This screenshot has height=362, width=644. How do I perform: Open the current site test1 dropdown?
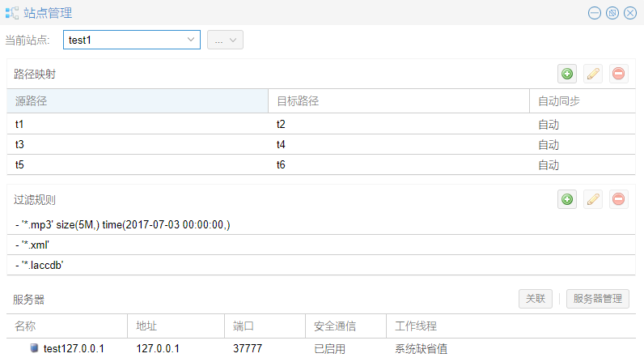click(x=191, y=40)
